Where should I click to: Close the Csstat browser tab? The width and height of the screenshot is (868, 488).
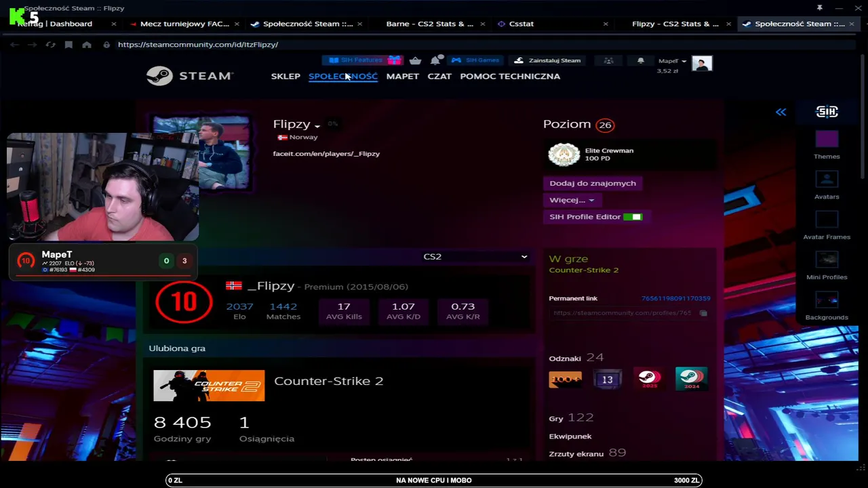point(606,24)
